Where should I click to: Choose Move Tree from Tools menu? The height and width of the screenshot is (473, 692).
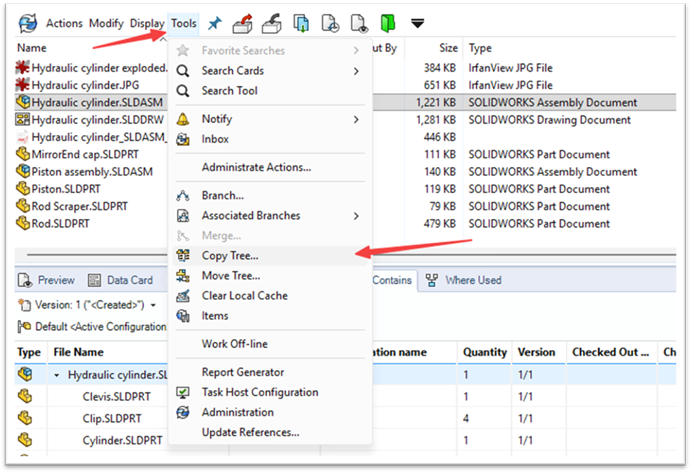click(x=231, y=276)
